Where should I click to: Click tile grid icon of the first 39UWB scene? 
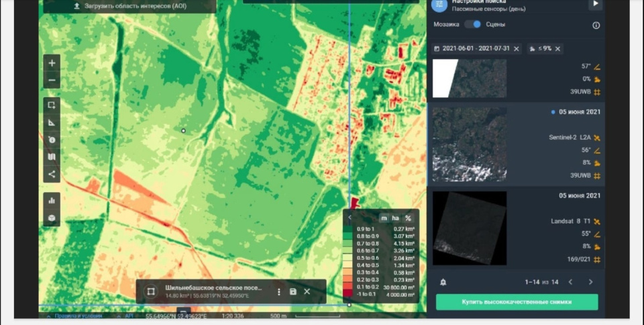[x=597, y=92]
